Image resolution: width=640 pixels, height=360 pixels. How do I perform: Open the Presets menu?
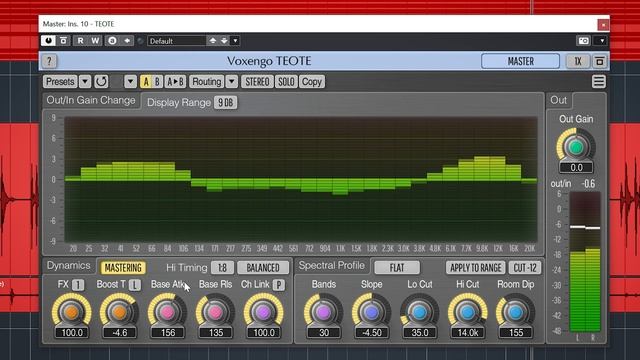tap(60, 82)
